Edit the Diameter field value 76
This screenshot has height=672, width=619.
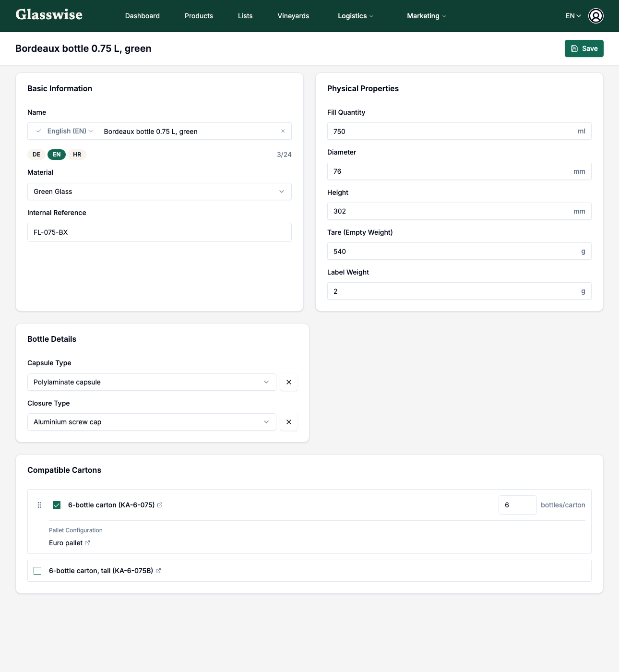(459, 171)
